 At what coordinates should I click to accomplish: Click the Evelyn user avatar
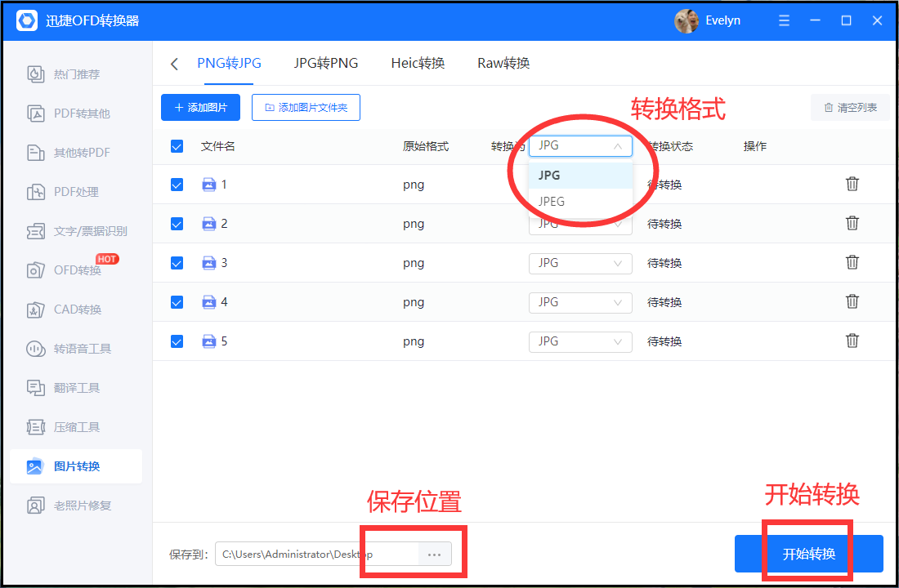pos(687,21)
